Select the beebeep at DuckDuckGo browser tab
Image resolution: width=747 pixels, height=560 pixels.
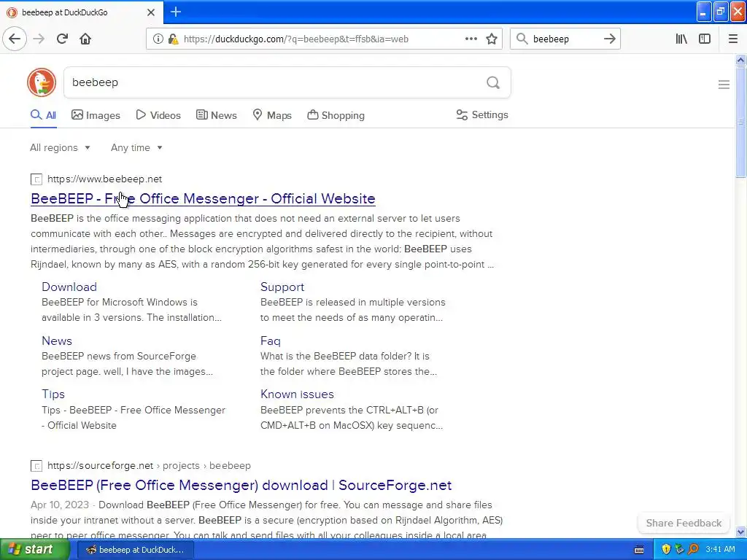click(x=81, y=12)
